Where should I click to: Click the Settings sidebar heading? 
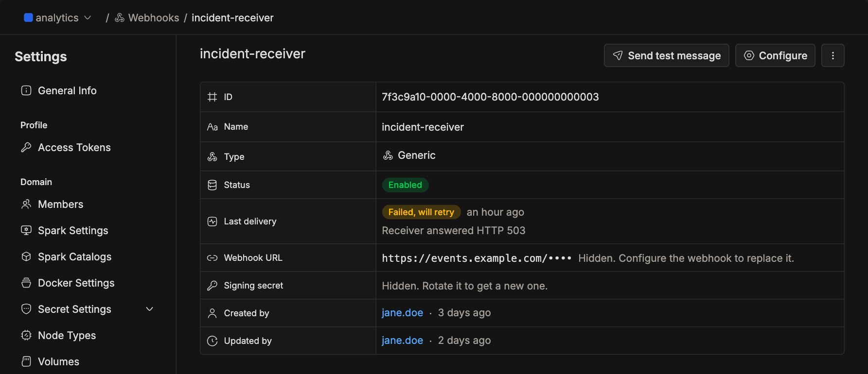(x=41, y=56)
